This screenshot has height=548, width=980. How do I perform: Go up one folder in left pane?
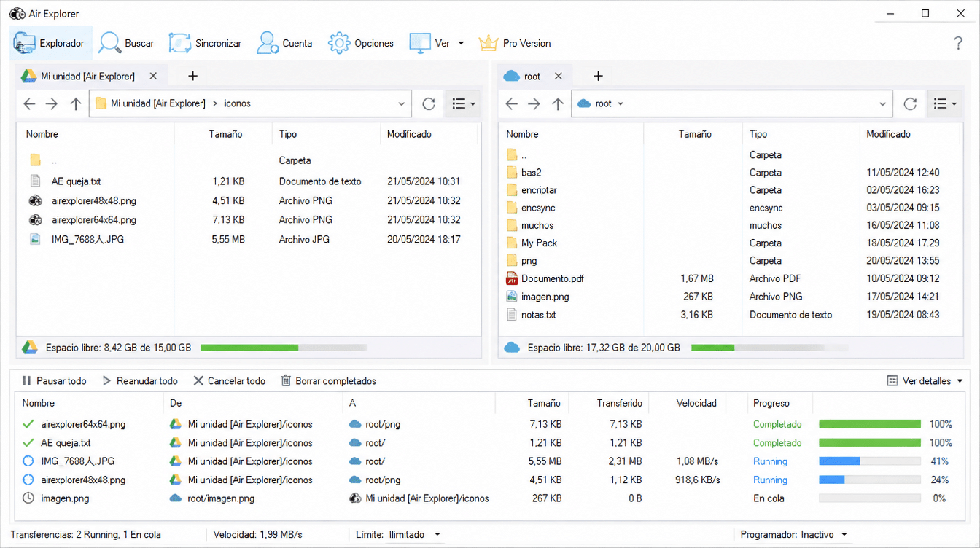(75, 103)
